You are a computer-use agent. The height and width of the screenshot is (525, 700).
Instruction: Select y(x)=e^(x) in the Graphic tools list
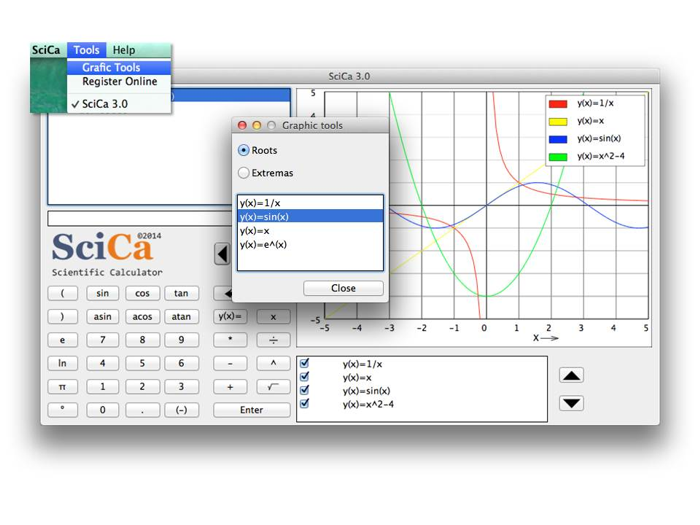pyautogui.click(x=263, y=244)
